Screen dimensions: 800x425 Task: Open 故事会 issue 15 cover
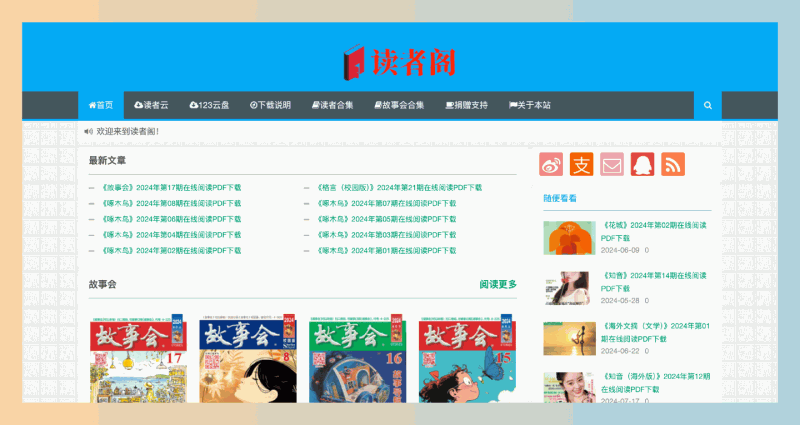(467, 359)
